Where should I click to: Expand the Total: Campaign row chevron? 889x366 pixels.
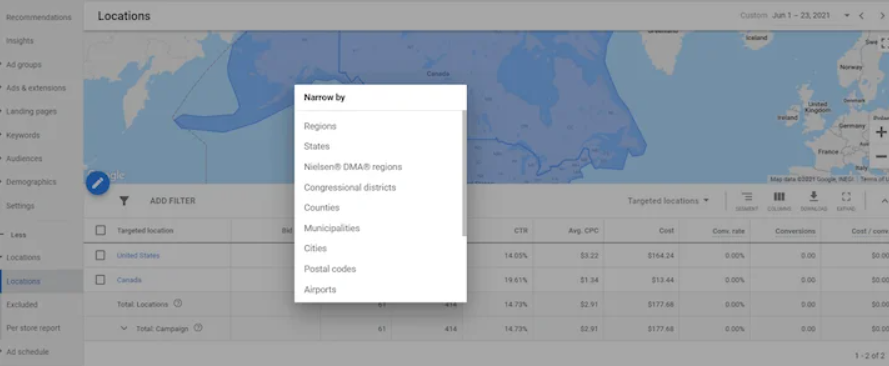point(124,328)
